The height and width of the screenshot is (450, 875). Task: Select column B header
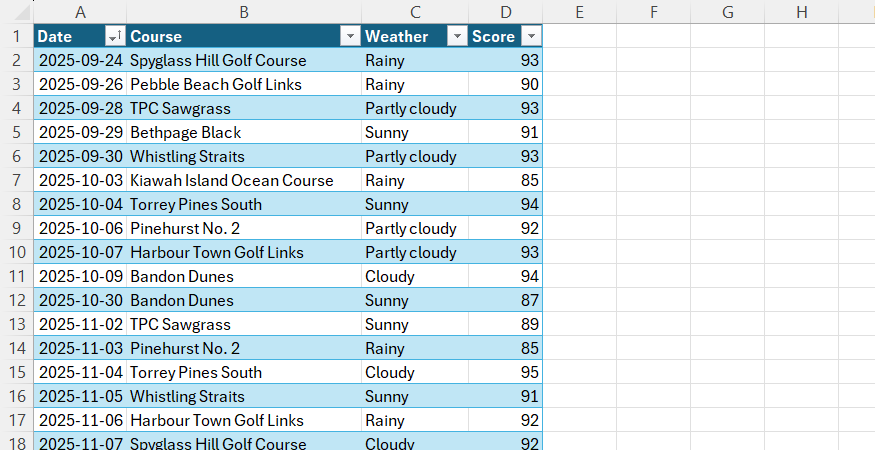244,12
